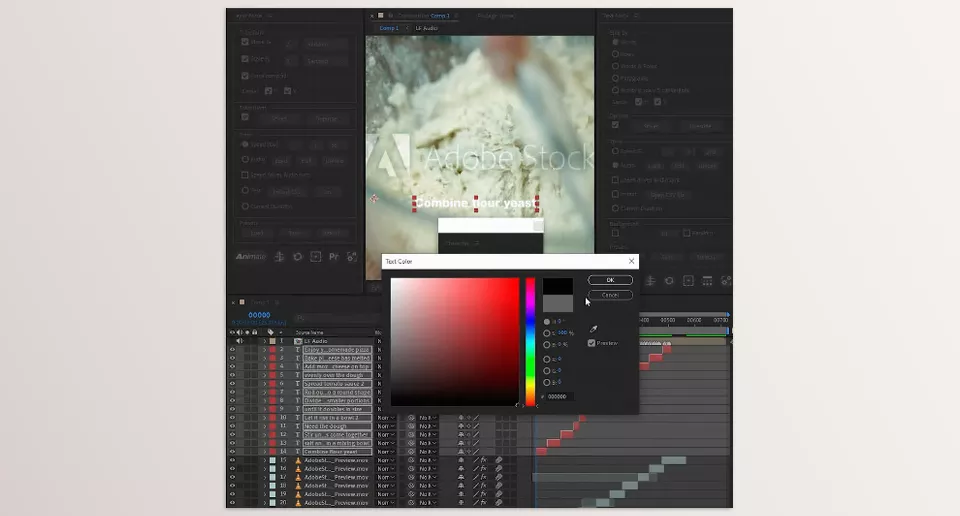Open the LF Audio breadcrumb tab

(427, 28)
